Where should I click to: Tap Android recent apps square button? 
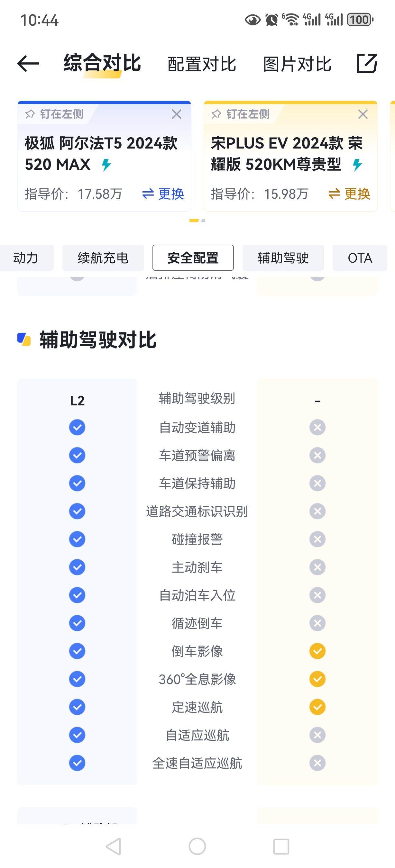click(x=281, y=846)
